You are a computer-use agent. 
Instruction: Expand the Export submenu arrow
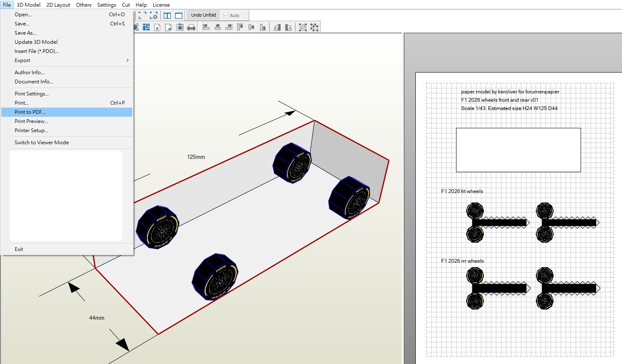(127, 60)
